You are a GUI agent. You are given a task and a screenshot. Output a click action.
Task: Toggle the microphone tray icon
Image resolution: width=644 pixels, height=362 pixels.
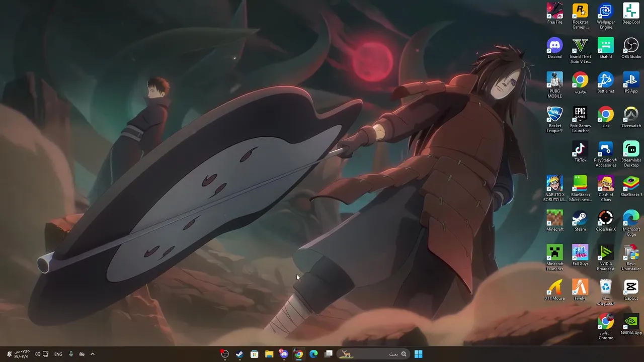[71, 354]
